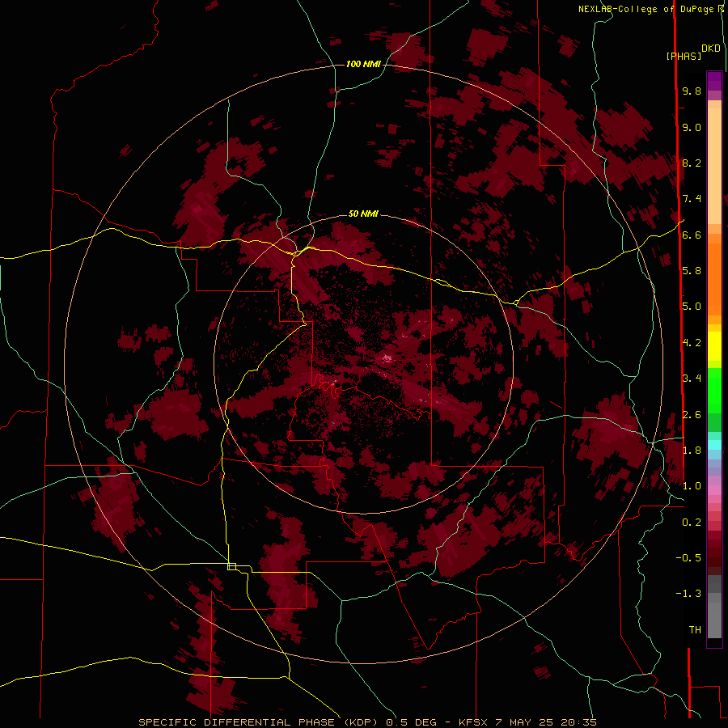728x728 pixels.
Task: Click the 9.8 scale value
Action: [692, 91]
